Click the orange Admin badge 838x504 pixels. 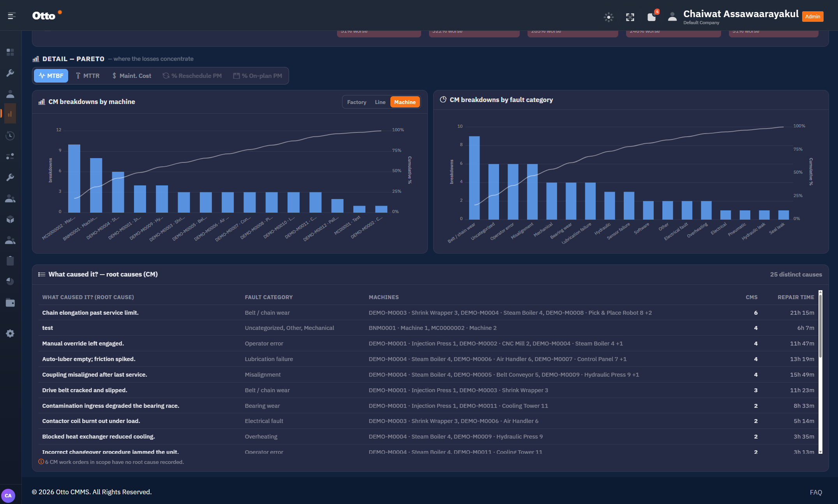coord(812,16)
